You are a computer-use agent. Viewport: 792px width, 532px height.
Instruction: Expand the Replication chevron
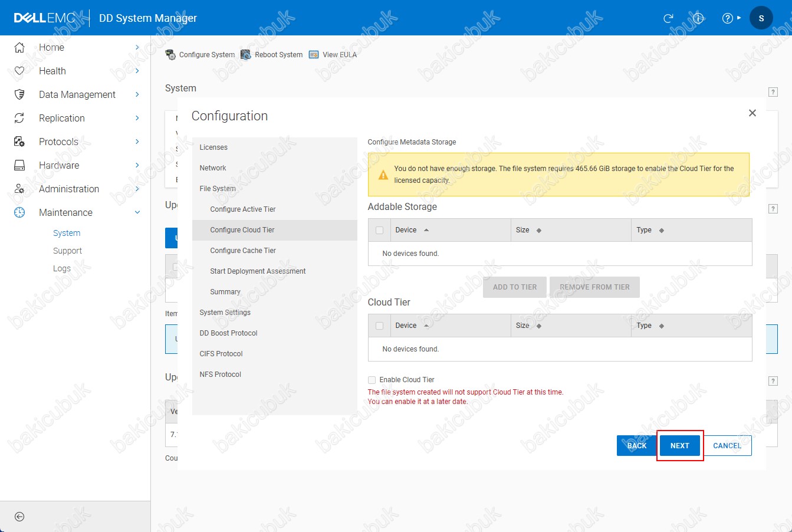(137, 118)
